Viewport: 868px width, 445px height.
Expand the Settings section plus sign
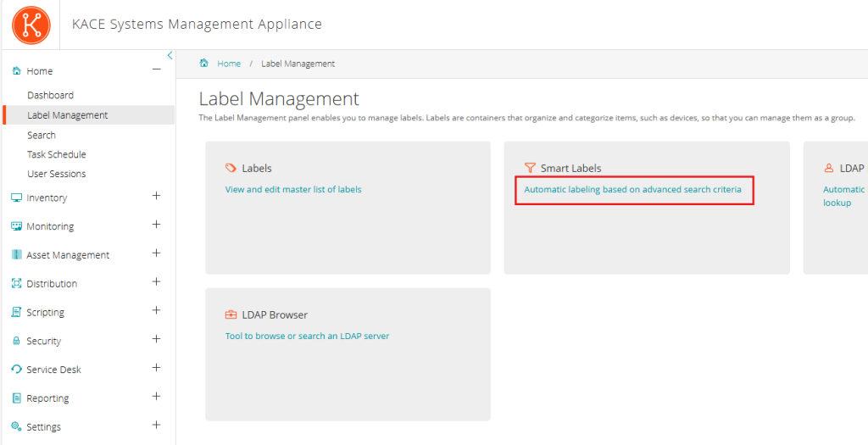point(156,426)
